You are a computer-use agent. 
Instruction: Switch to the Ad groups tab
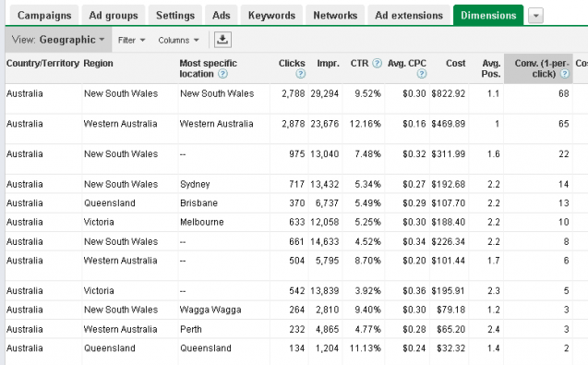114,16
